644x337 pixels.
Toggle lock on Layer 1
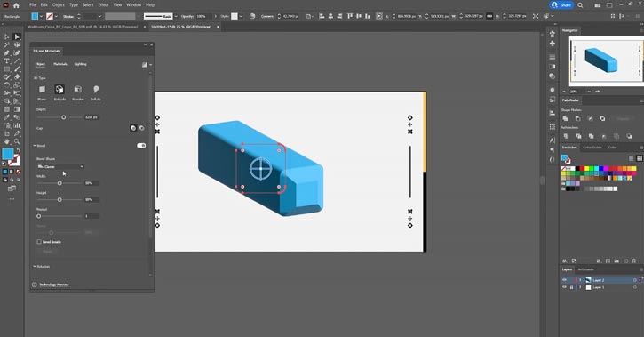pyautogui.click(x=571, y=287)
